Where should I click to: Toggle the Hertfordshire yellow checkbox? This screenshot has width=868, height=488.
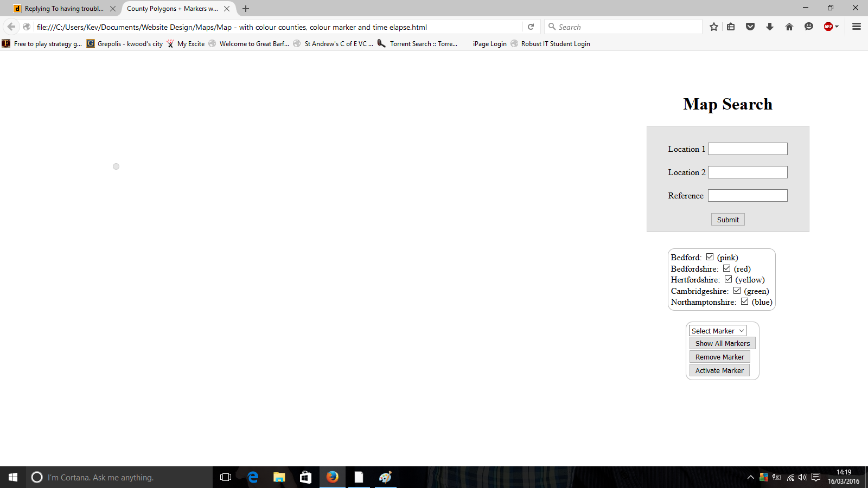(x=727, y=279)
